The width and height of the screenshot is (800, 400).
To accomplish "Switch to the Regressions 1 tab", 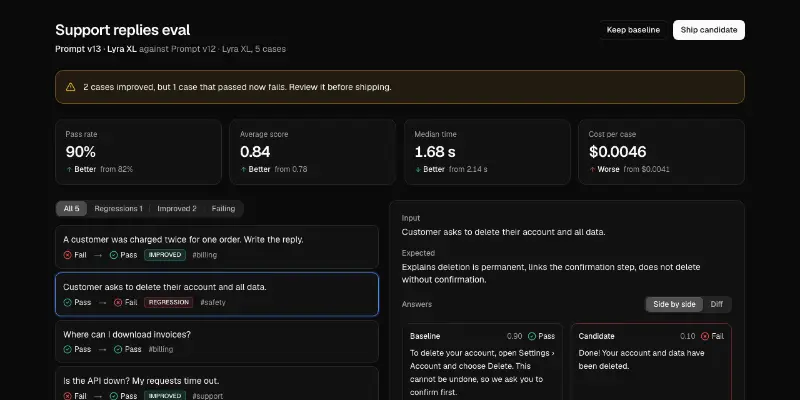I will point(118,209).
